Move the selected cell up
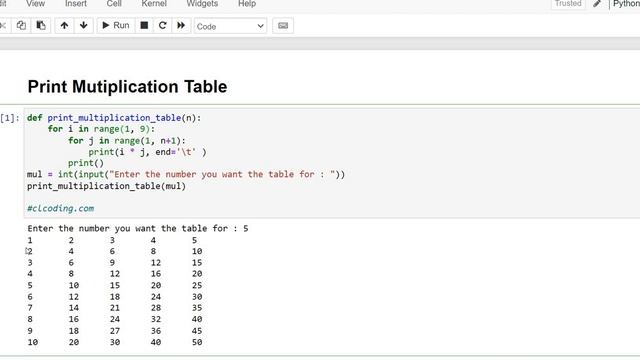 coord(64,25)
